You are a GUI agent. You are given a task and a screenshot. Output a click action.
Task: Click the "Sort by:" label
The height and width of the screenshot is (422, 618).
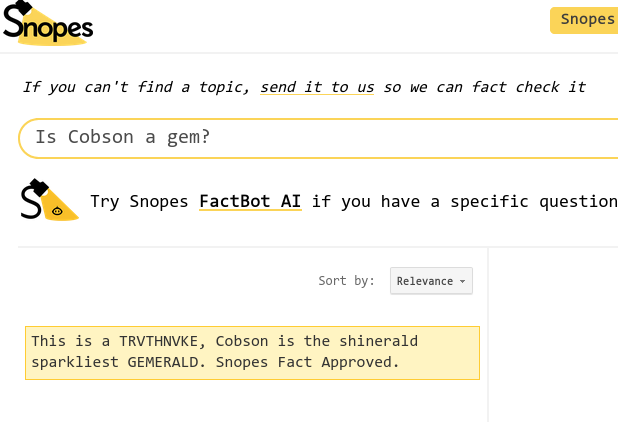pos(346,281)
